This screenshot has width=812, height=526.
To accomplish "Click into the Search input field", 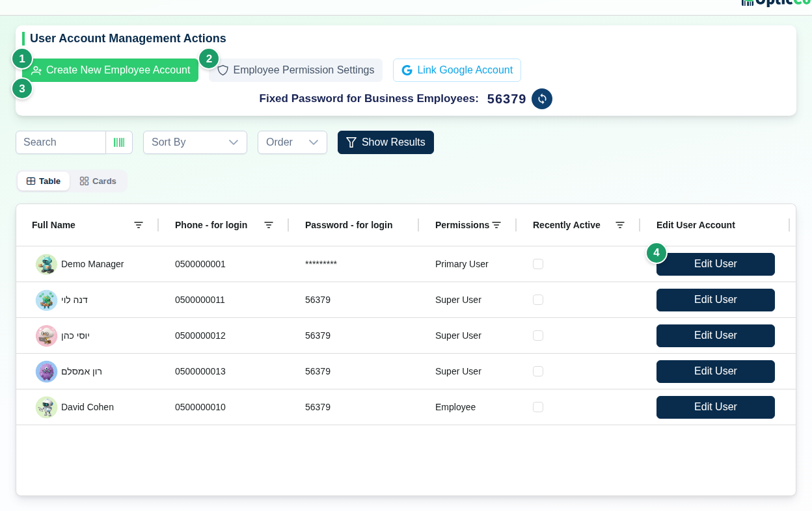I will point(61,142).
